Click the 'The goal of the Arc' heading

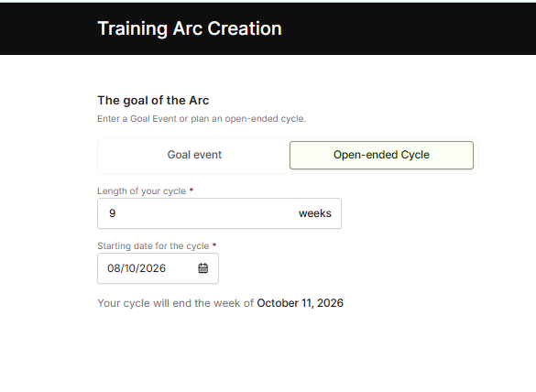tap(153, 101)
